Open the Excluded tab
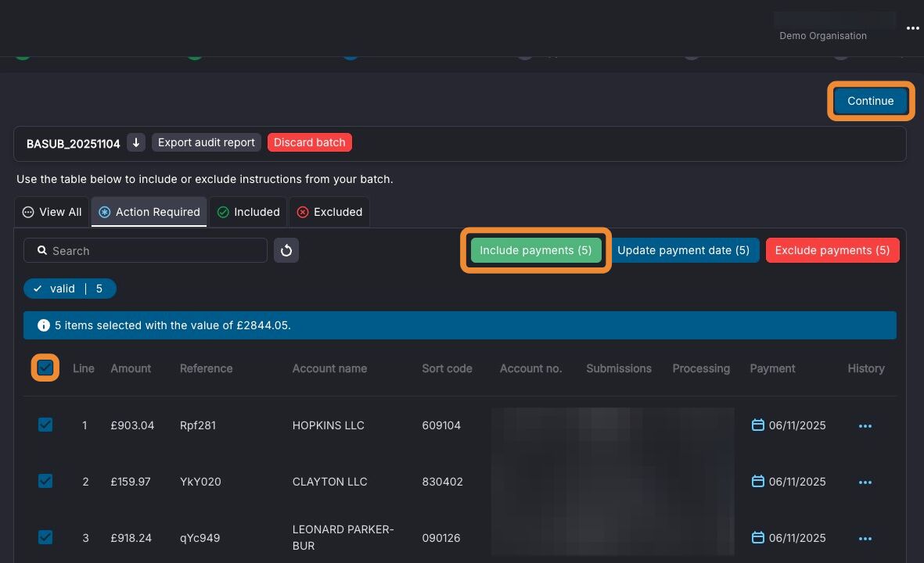 (329, 212)
